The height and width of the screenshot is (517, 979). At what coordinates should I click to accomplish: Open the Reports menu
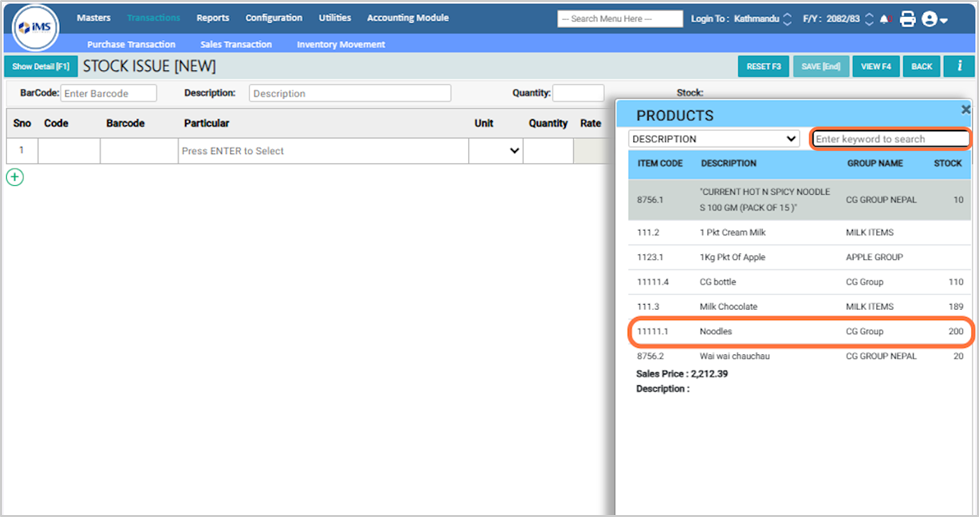click(212, 18)
